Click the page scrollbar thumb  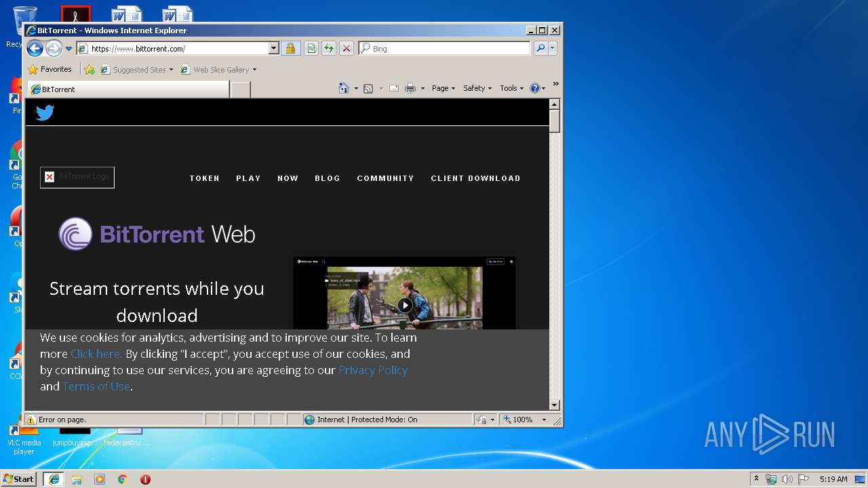pos(554,121)
